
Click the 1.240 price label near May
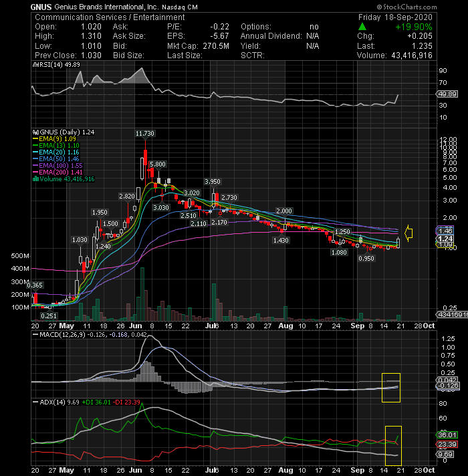coord(103,247)
